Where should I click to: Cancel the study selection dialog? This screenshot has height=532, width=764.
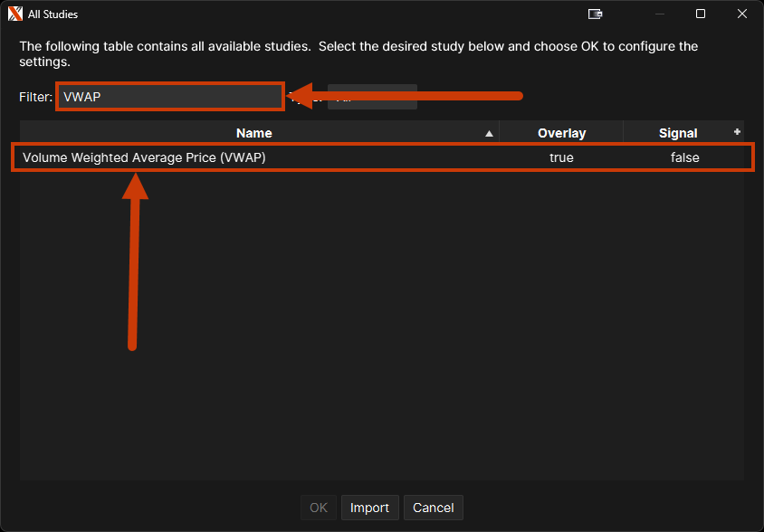(x=433, y=508)
